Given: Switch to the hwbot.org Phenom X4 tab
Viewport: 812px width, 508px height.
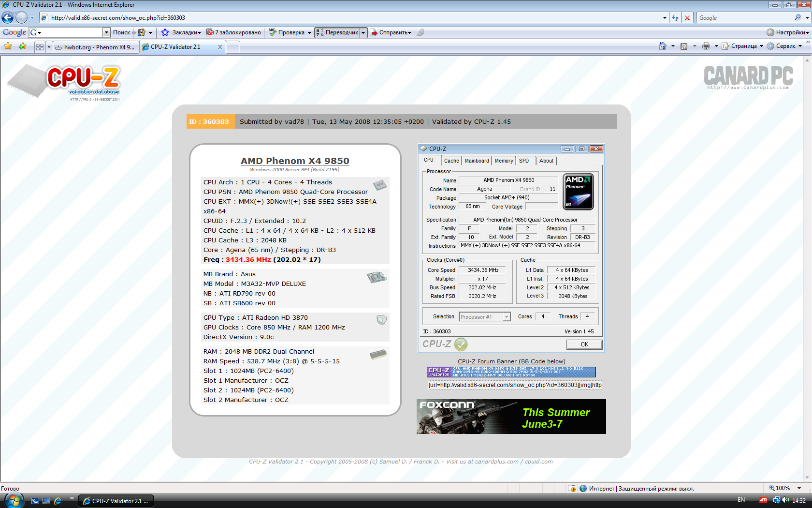Looking at the screenshot, I should pos(95,47).
